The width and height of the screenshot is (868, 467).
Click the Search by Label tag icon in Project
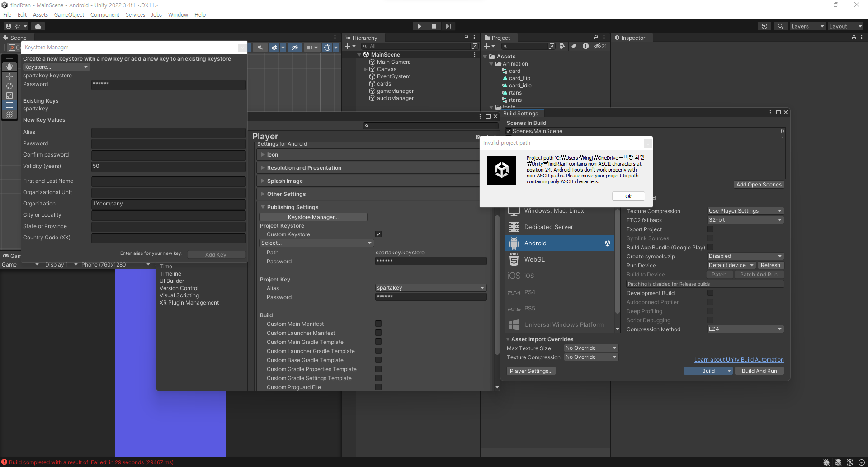click(x=574, y=46)
